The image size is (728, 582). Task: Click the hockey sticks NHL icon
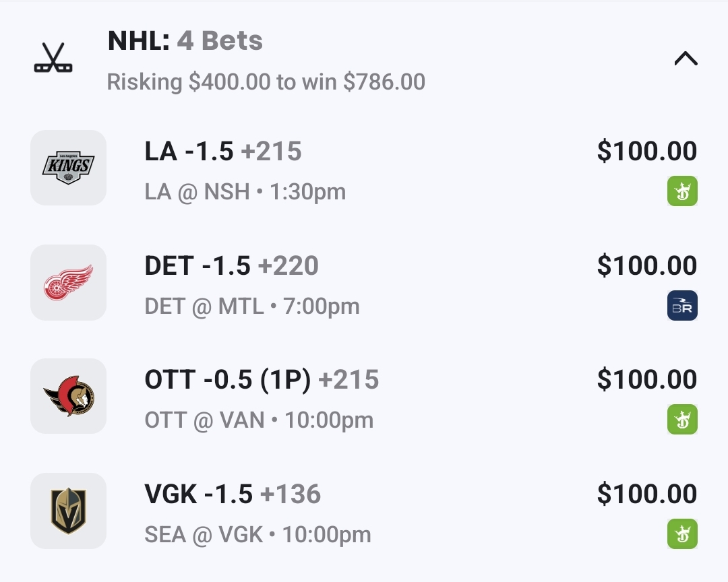53,59
